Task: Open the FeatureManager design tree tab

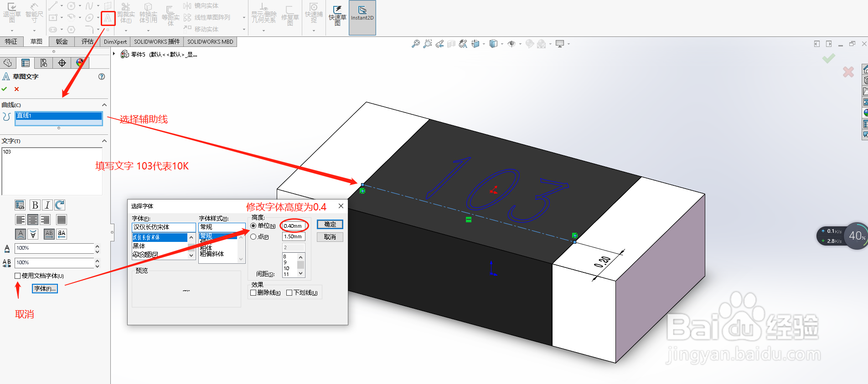Action: tap(8, 63)
